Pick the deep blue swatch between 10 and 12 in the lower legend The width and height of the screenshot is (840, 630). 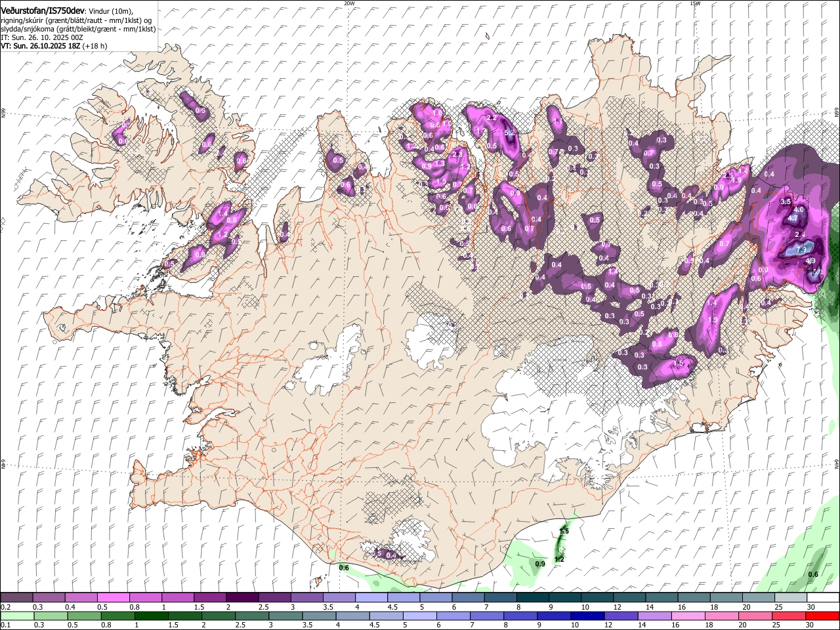click(x=588, y=616)
